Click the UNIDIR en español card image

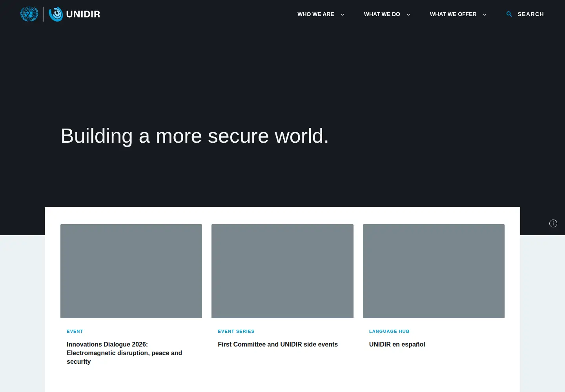point(434,271)
